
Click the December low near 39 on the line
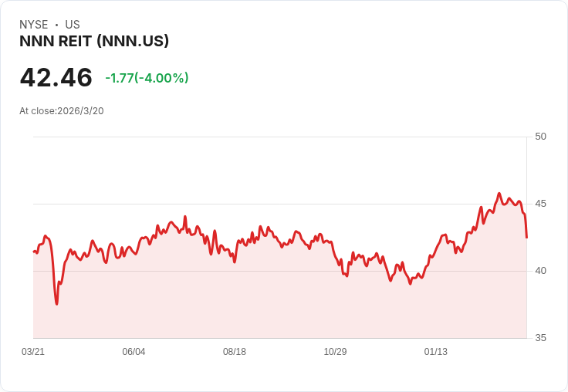[x=411, y=284]
